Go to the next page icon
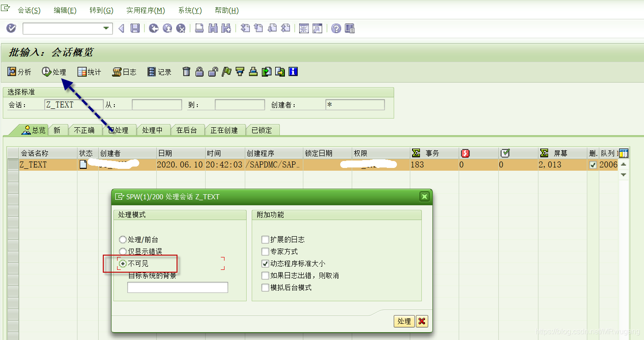 coord(272,29)
